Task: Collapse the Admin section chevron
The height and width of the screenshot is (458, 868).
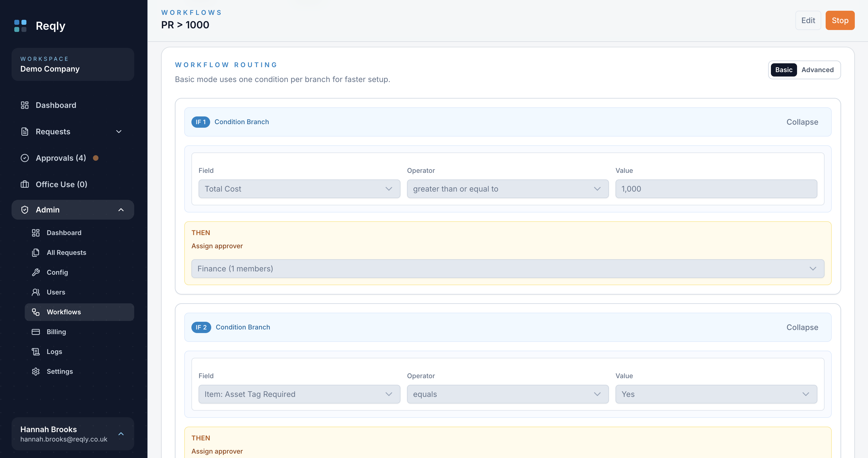Action: [121, 210]
